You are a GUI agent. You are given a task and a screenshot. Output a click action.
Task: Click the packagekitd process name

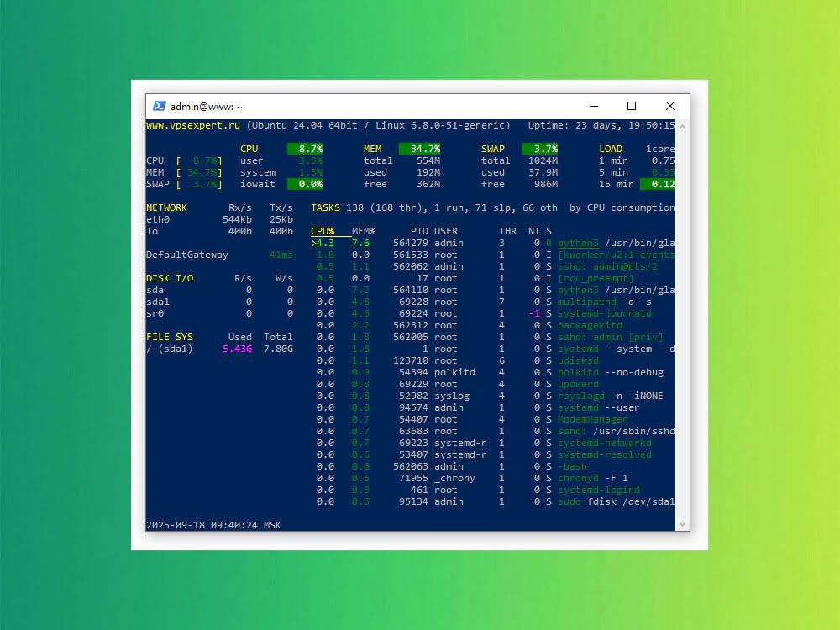(590, 326)
